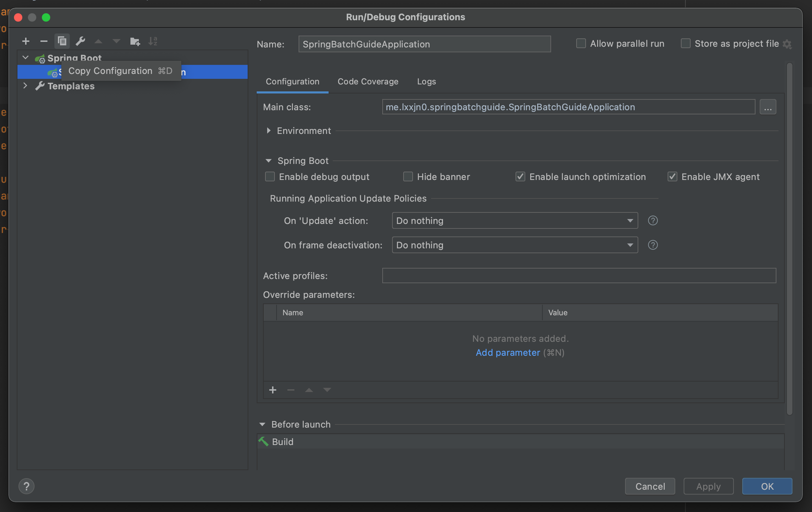812x512 pixels.
Task: Move configuration down in the toolbar
Action: click(x=116, y=42)
